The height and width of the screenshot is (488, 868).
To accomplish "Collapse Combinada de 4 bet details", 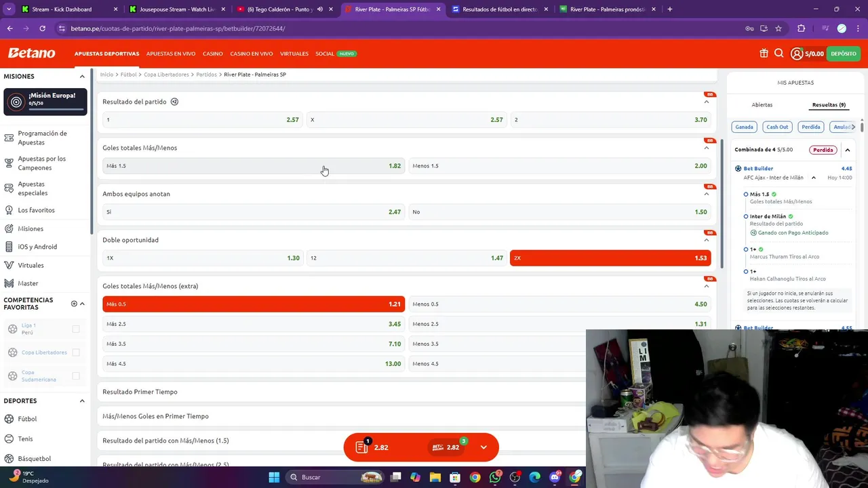I will click(x=847, y=150).
